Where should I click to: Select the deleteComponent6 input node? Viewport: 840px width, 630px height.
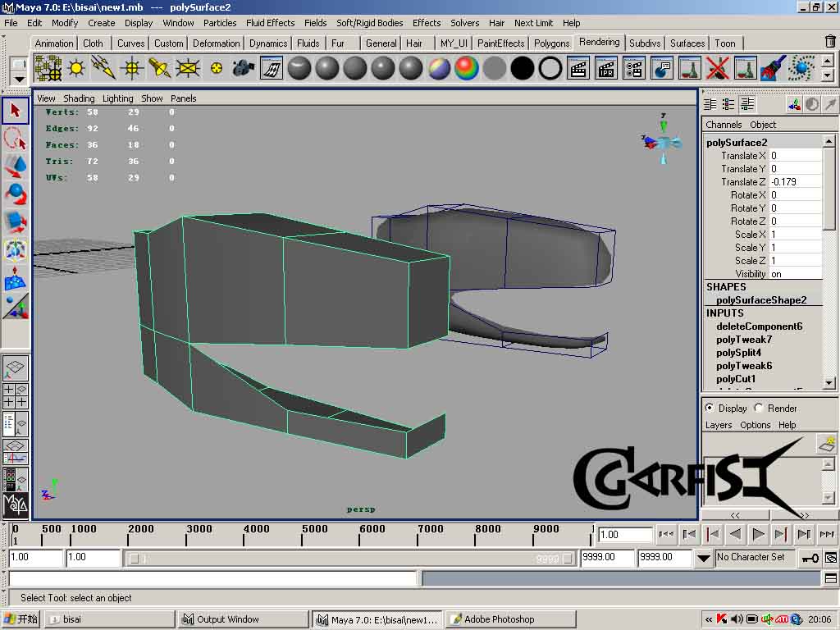coord(759,326)
